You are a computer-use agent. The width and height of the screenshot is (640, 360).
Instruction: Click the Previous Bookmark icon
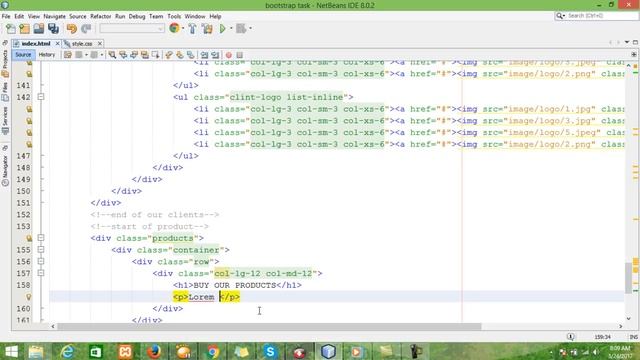click(x=169, y=55)
